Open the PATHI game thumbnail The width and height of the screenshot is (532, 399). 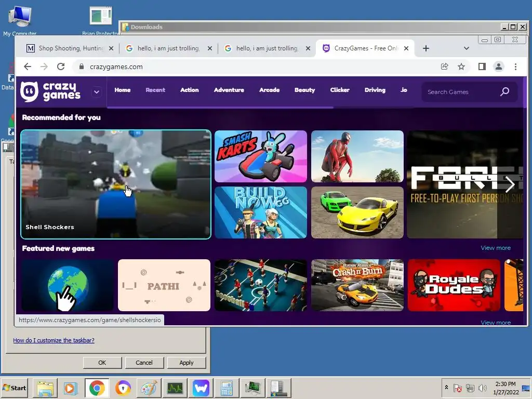click(x=164, y=285)
